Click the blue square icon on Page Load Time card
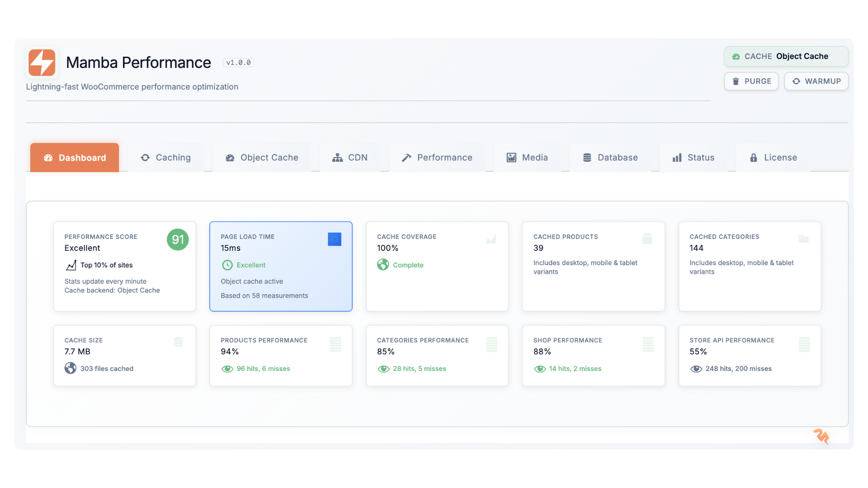Viewport: 868px width, 488px height. coord(335,239)
